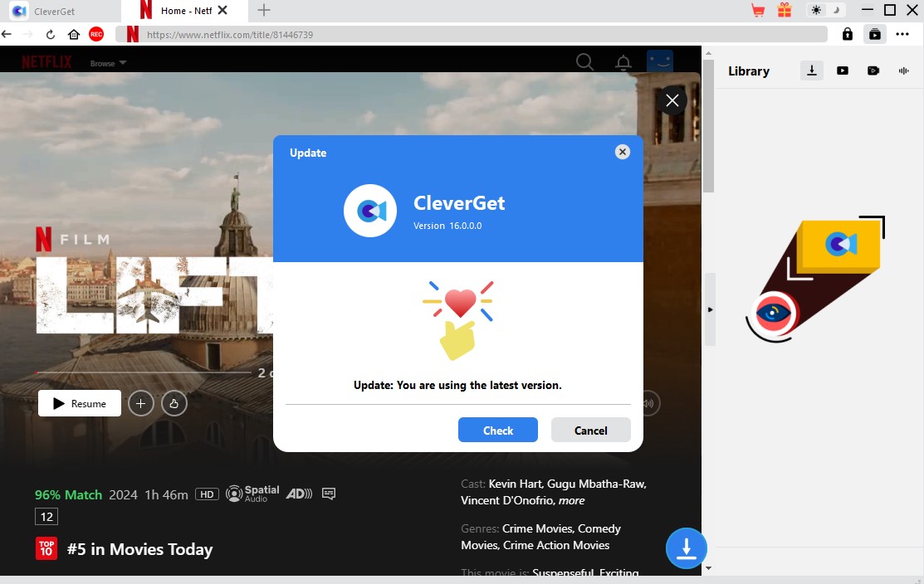The width and height of the screenshot is (924, 584).
Task: Reload the page with refresh icon
Action: tap(51, 34)
